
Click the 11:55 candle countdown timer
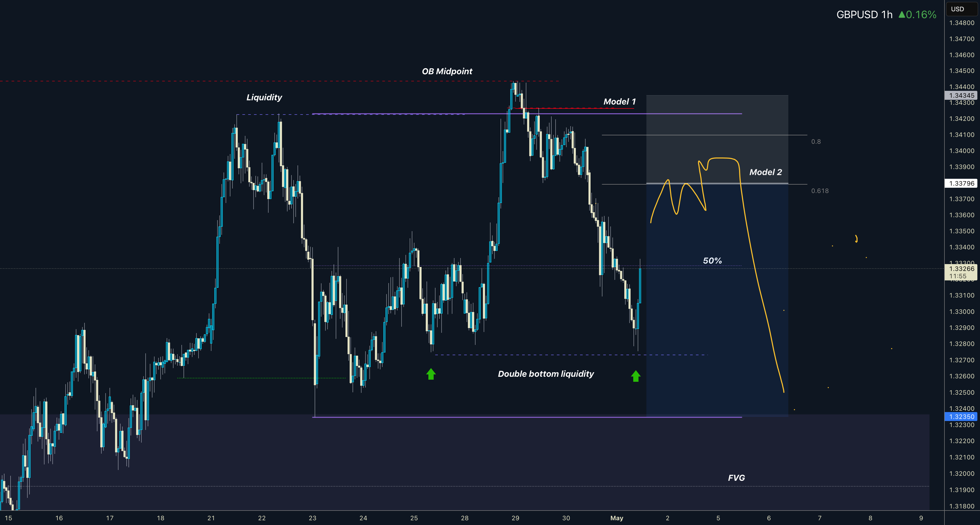coord(958,276)
